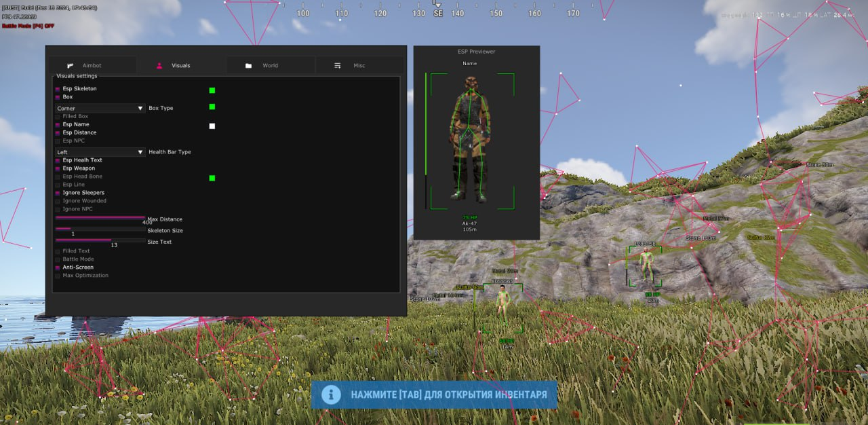This screenshot has height=425, width=868.
Task: Switch to the Aimbot tab
Action: [92, 66]
